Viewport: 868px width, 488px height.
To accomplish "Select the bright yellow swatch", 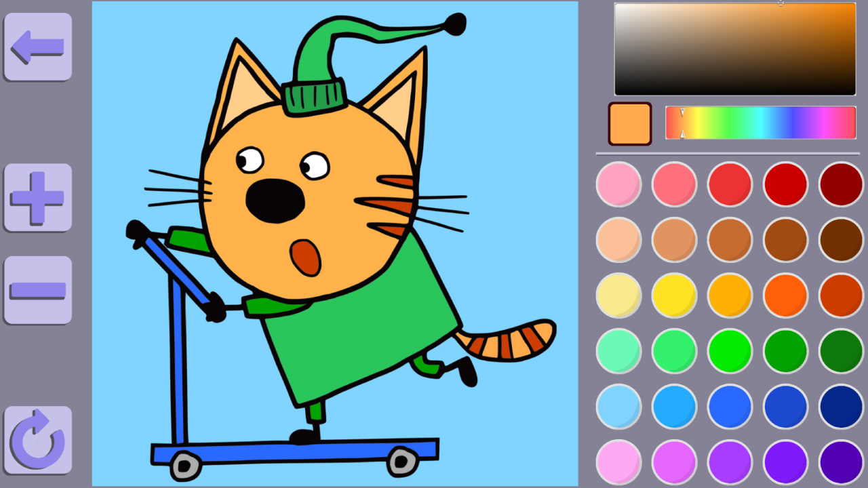I will (674, 295).
